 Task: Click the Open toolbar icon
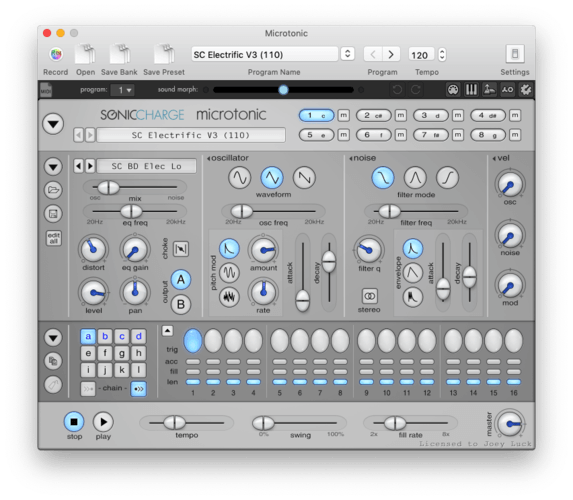click(85, 54)
